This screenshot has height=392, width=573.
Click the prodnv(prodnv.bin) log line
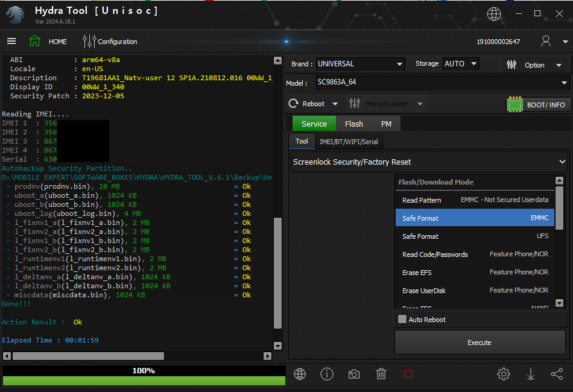[128, 186]
